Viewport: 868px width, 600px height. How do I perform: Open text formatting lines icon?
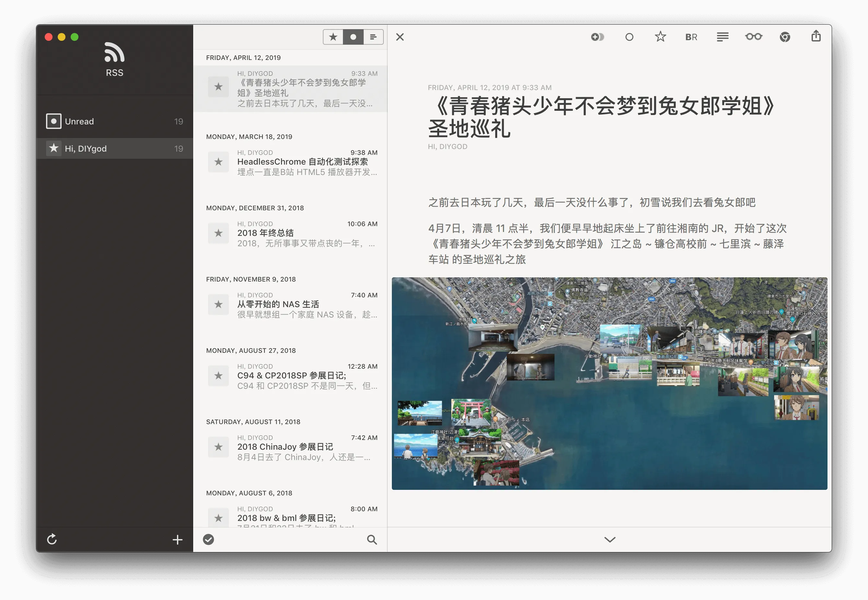[x=722, y=37]
